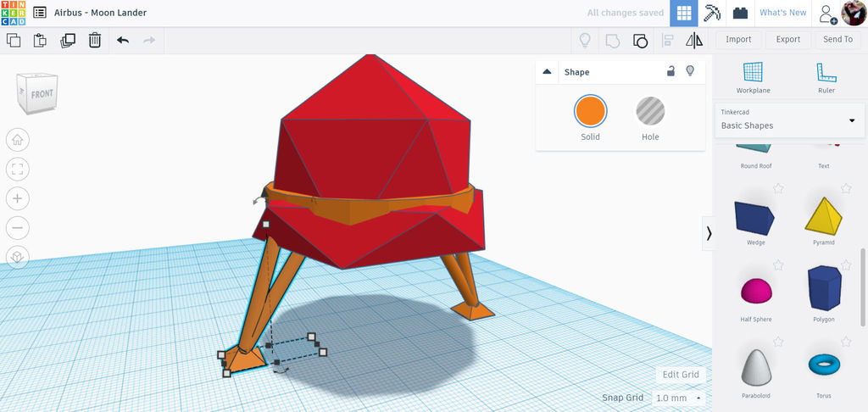This screenshot has height=412, width=868.
Task: Click the Duplicate icon in toolbar
Action: click(68, 40)
